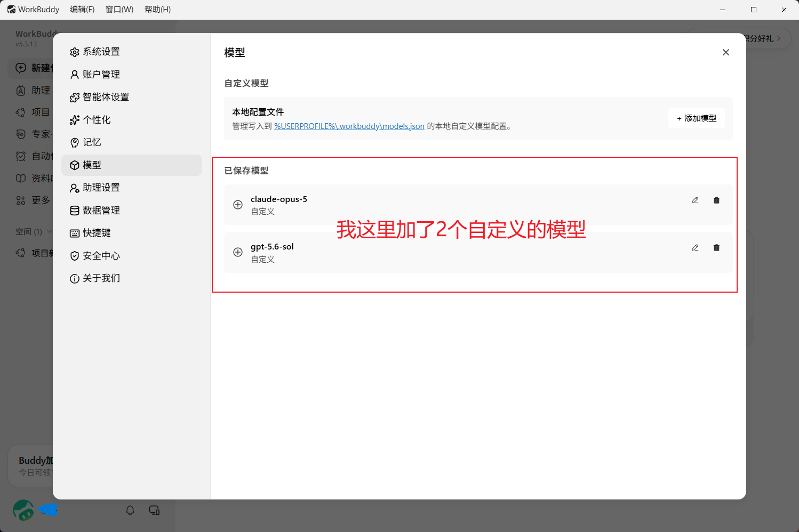Viewport: 799px width, 532px height.
Task: Open 自动 in the main window sidebar
Action: (34, 156)
